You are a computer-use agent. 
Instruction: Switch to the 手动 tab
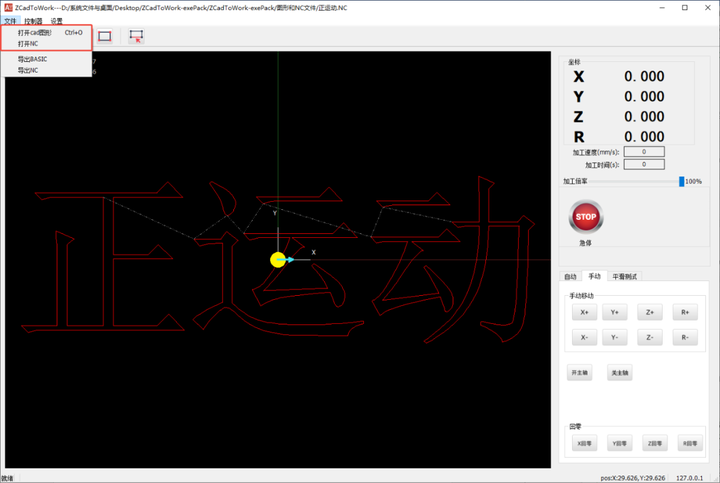pyautogui.click(x=594, y=276)
